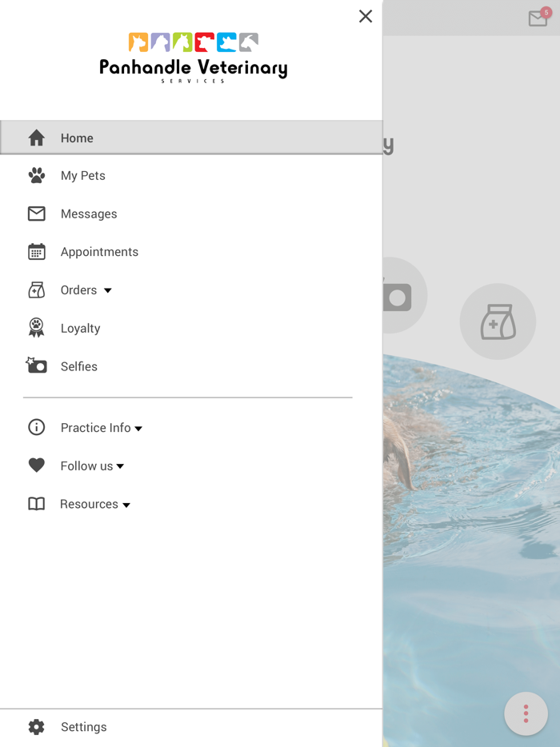Viewport: 560px width, 747px height.
Task: Click the Messages envelope icon in the menu
Action: pyautogui.click(x=36, y=214)
